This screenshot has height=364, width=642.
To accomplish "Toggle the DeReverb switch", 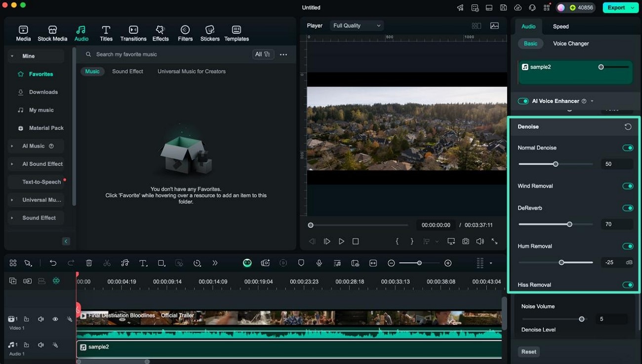I will tap(628, 208).
